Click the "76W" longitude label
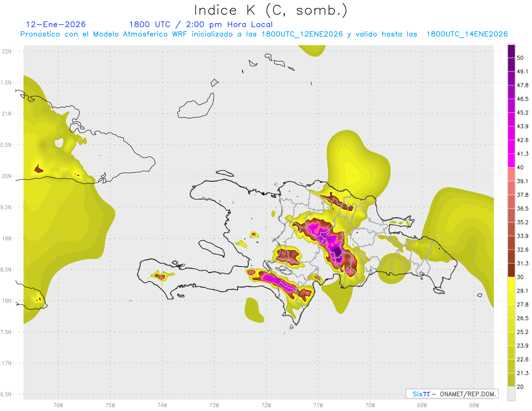This screenshot has width=532, height=411. coord(58,404)
